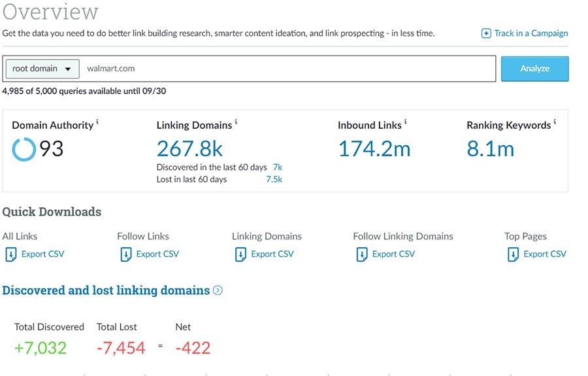Image resolution: width=588 pixels, height=376 pixels.
Task: Click Export CSV link for Top Pages
Action: pos(545,254)
